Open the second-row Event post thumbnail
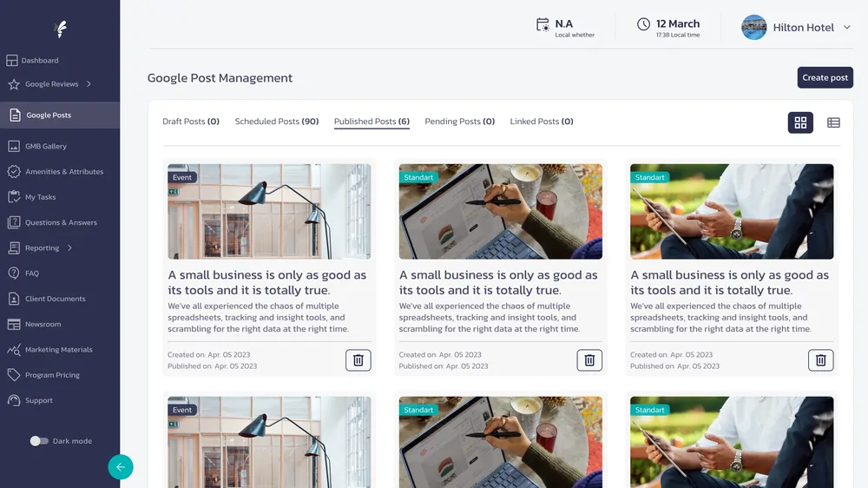The height and width of the screenshot is (488, 868). 269,442
